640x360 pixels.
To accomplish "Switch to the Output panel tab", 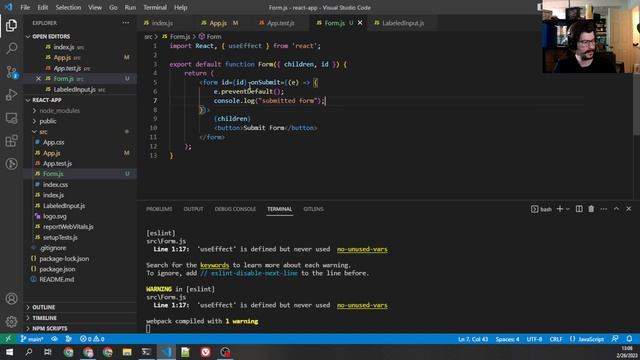I will pos(193,209).
